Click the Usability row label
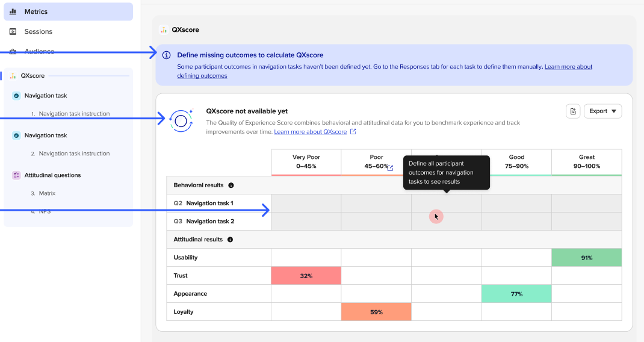 [185, 258]
